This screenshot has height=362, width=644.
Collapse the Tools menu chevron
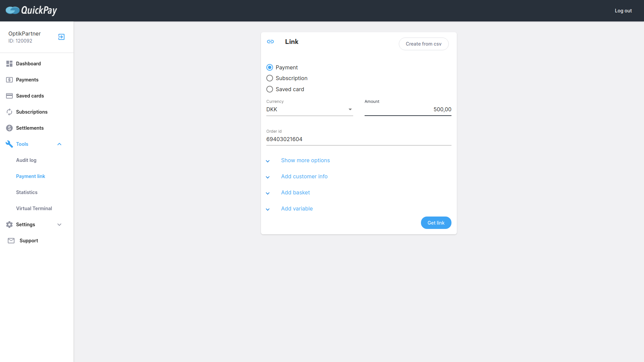(59, 144)
